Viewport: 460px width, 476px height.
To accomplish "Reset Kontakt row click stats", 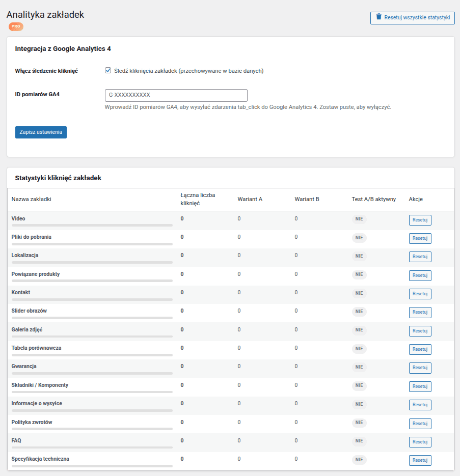I will pyautogui.click(x=420, y=294).
